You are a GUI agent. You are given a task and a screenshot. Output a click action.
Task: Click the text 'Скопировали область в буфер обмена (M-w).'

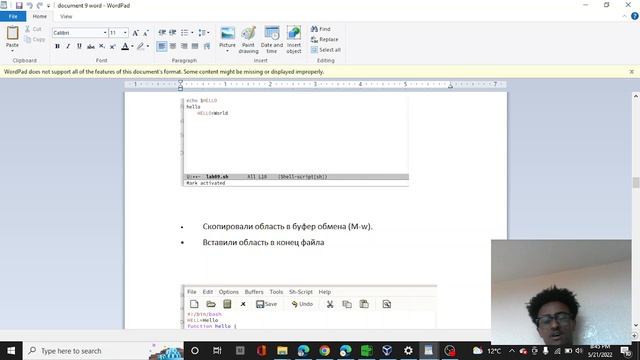pos(287,226)
